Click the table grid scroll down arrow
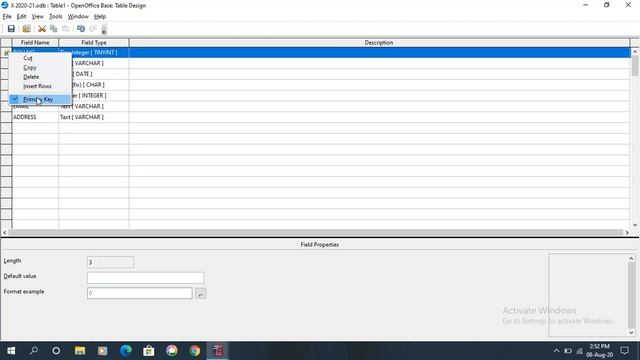This screenshot has height=360, width=640. [x=635, y=225]
